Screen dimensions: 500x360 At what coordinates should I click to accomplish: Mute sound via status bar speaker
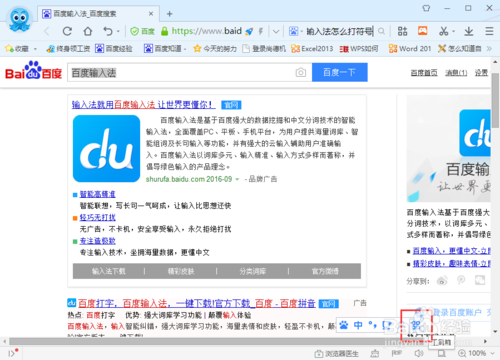click(419, 353)
